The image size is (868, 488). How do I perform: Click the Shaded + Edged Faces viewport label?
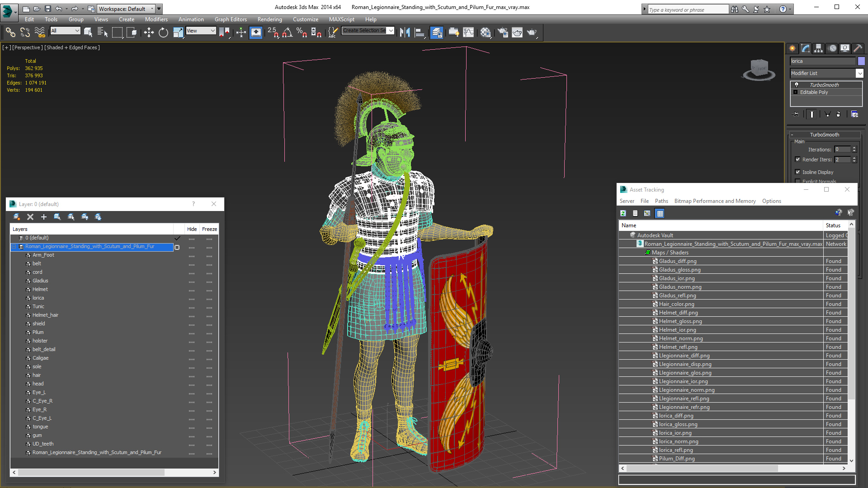[72, 47]
